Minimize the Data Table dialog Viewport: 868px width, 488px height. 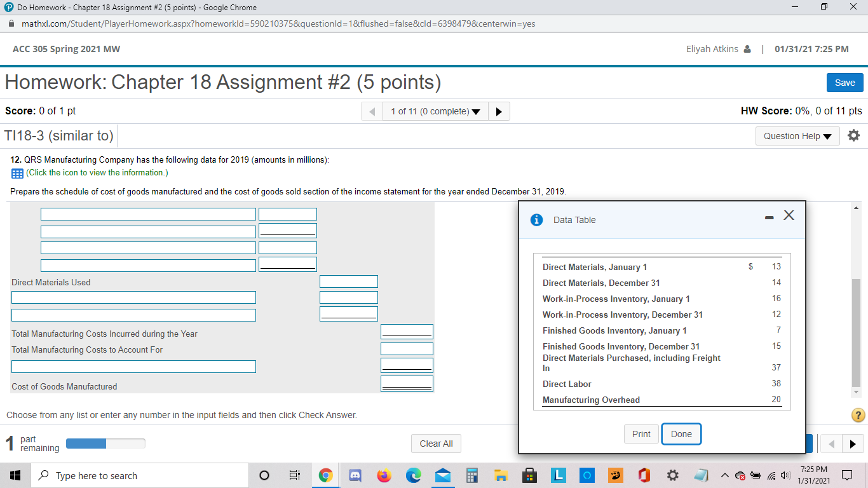click(x=768, y=216)
